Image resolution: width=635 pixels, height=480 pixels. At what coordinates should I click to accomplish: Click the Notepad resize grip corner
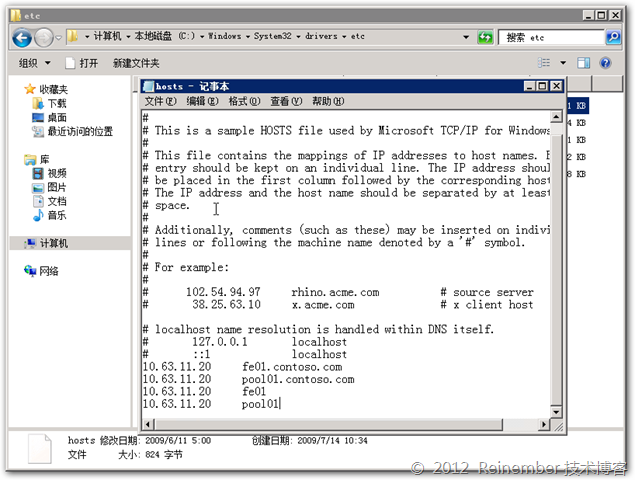tap(558, 427)
